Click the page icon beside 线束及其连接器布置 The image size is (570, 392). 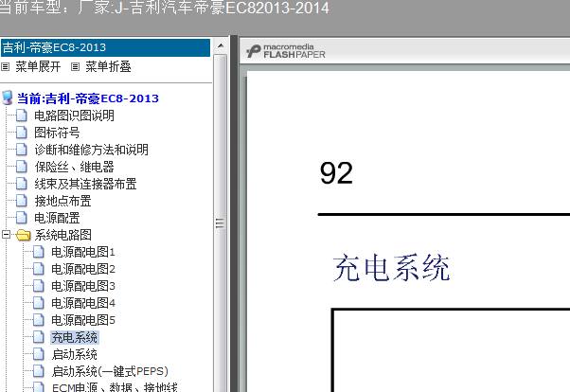22,184
